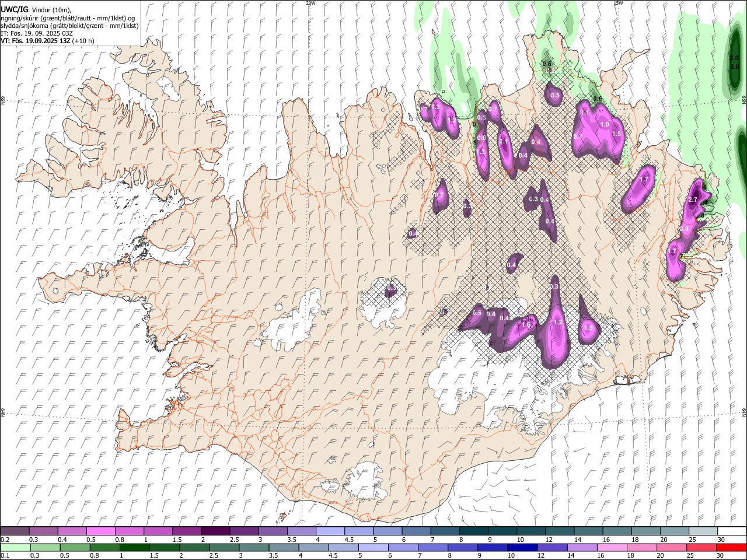Image resolution: width=747 pixels, height=560 pixels.
Task: Select the lower legend swatch labeled 3
Action: [253, 547]
